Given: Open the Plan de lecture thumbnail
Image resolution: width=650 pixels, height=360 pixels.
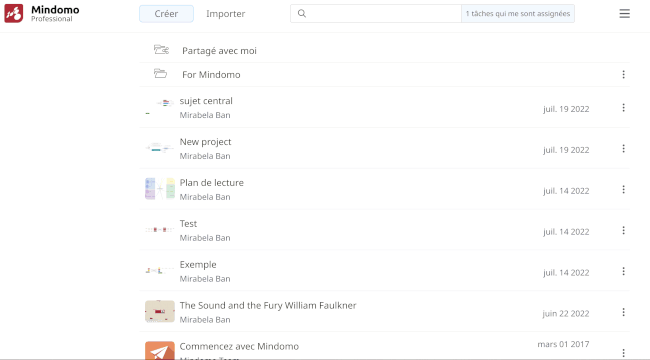Looking at the screenshot, I should pyautogui.click(x=160, y=189).
